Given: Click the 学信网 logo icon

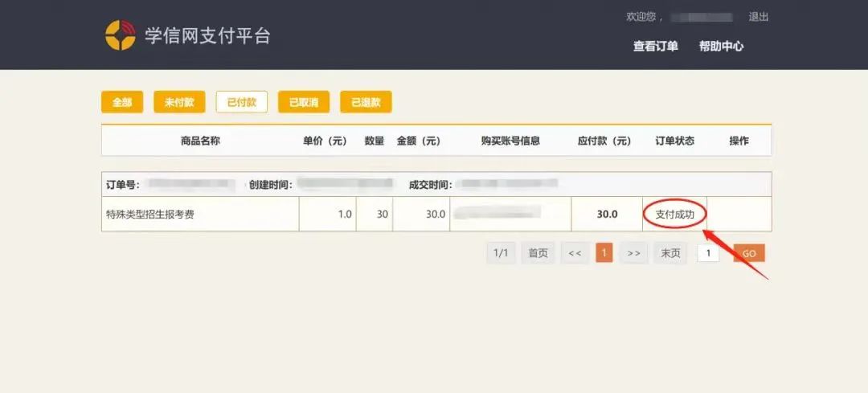Looking at the screenshot, I should [x=120, y=35].
